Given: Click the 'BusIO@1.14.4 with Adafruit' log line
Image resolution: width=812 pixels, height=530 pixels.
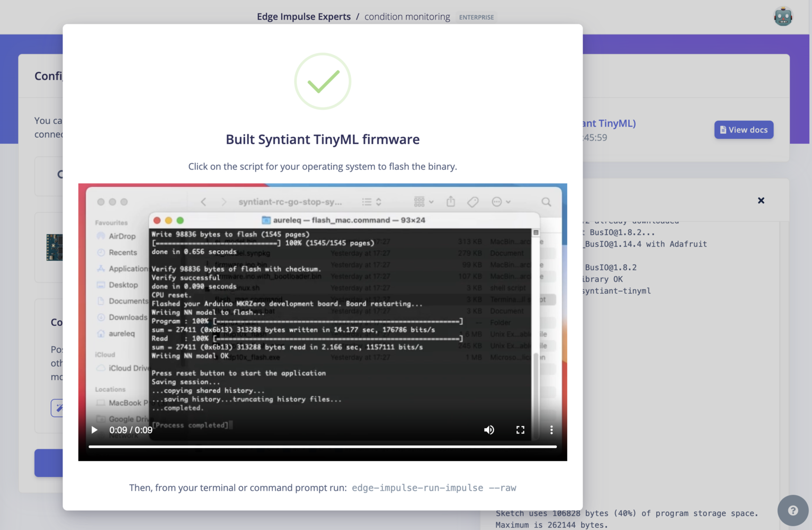Looking at the screenshot, I should point(645,244).
